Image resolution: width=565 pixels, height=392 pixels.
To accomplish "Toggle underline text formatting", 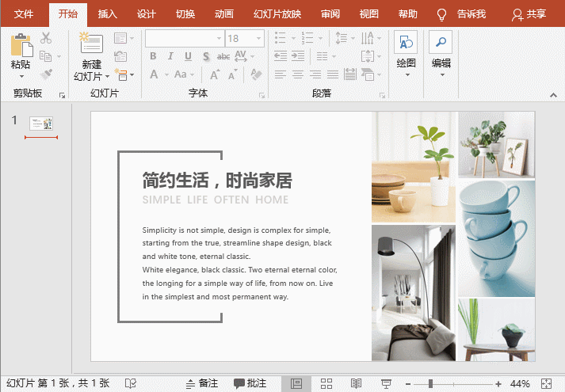I will 188,56.
